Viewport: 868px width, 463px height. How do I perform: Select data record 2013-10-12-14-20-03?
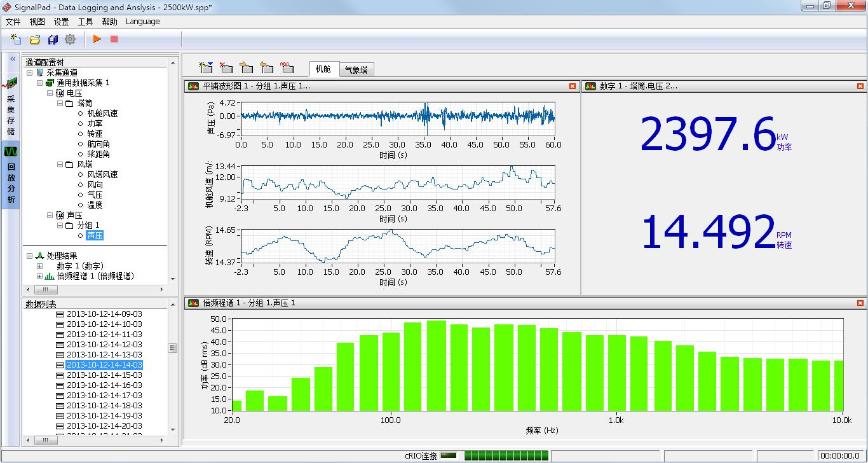104,425
